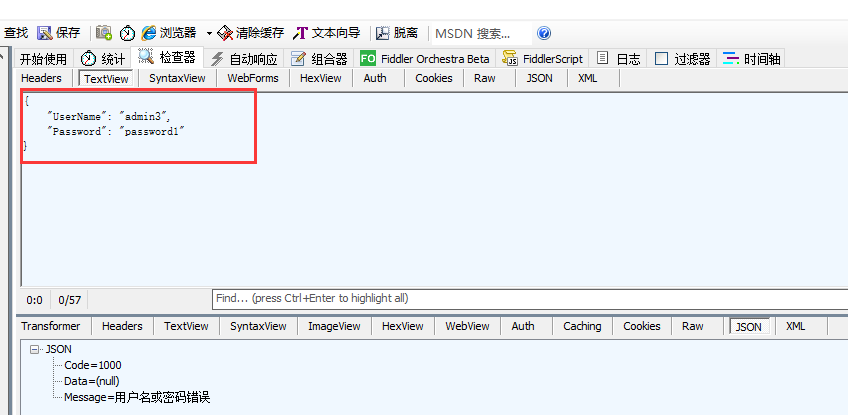Click the camera screenshot icon

tap(104, 33)
